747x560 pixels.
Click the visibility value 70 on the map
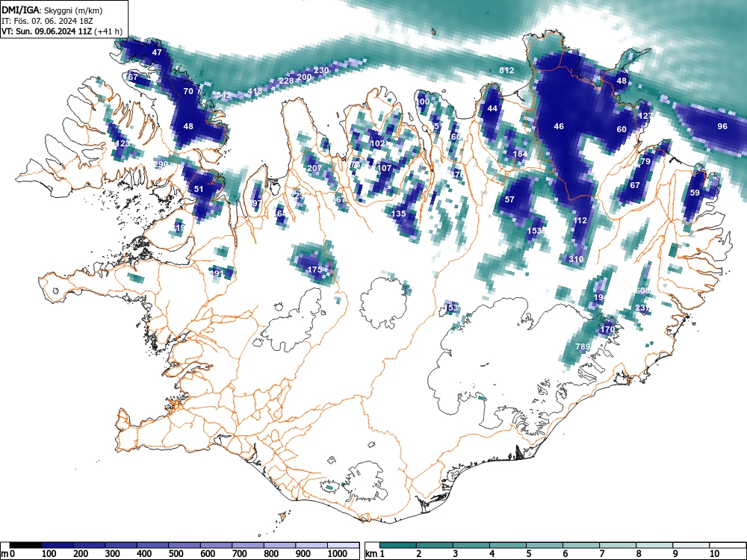[x=188, y=91]
